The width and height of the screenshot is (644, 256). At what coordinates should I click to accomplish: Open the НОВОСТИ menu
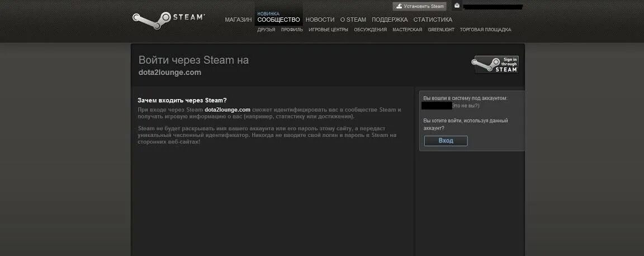[320, 20]
